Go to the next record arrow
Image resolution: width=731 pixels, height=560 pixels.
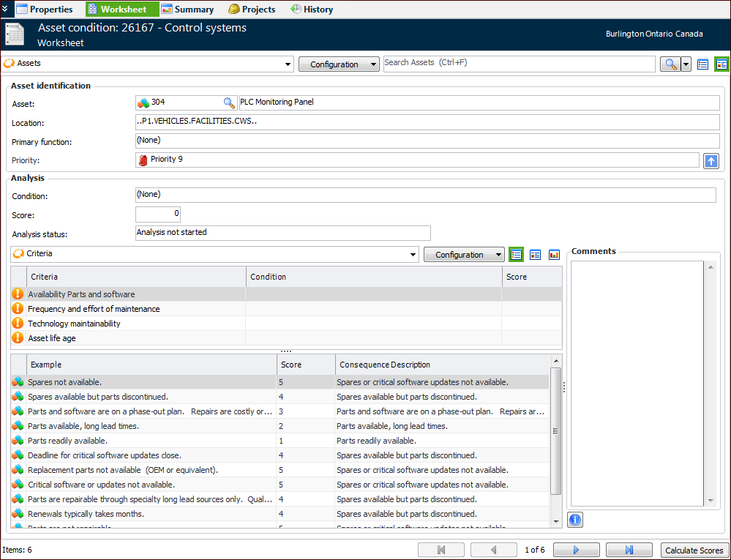click(x=576, y=550)
